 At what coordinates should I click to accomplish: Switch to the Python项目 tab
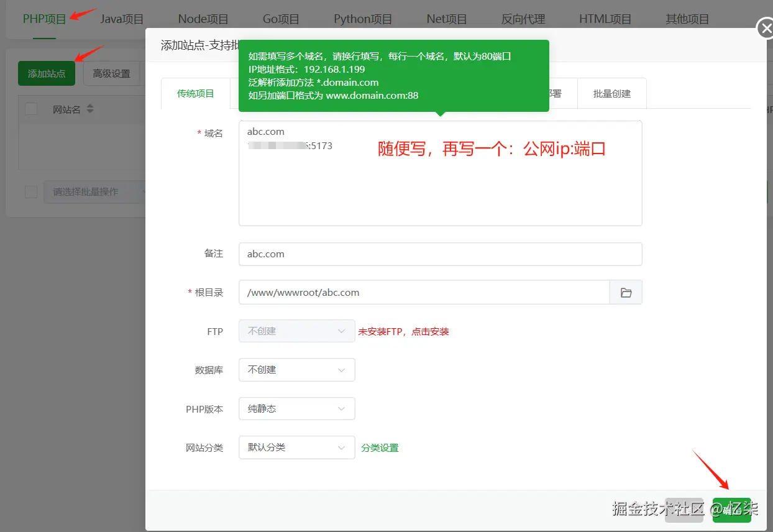[363, 19]
